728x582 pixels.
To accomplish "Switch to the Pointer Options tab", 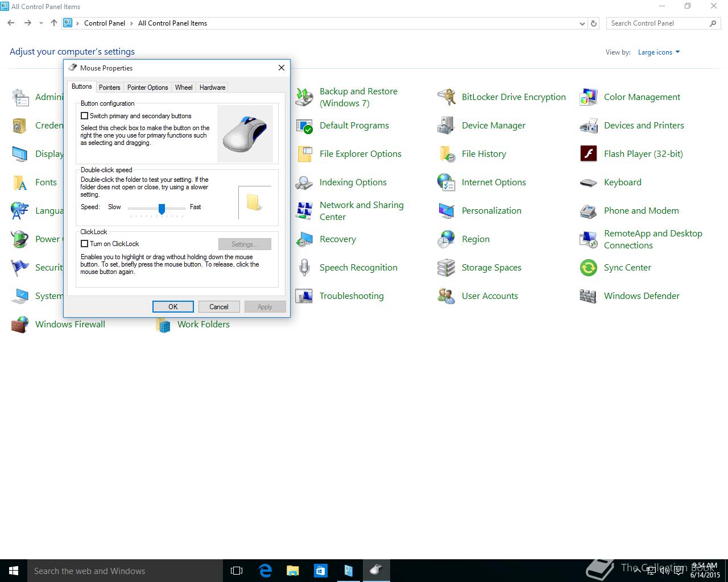I will [147, 88].
